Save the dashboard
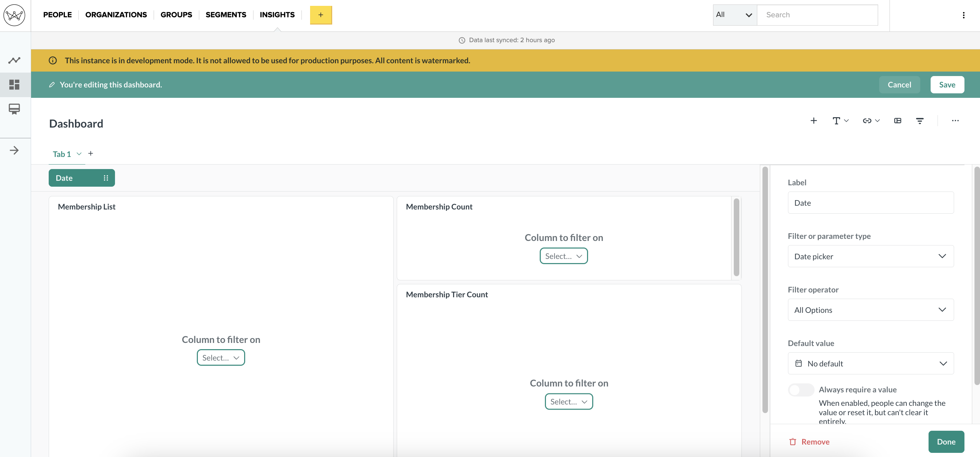The height and width of the screenshot is (457, 980). [x=947, y=85]
